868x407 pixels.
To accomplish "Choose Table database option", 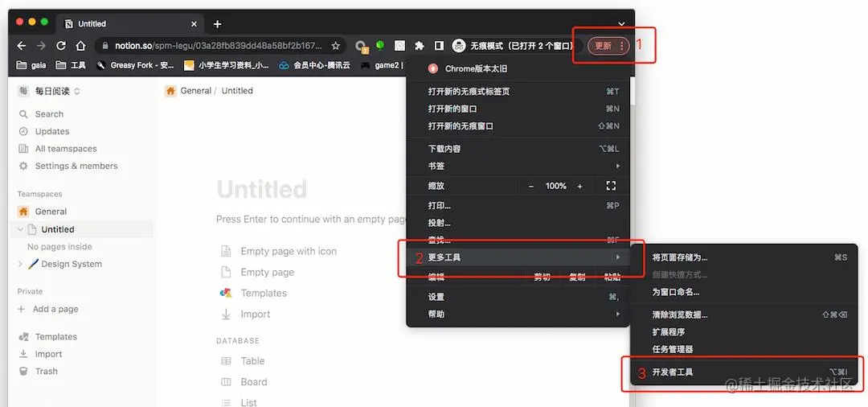I will click(243, 361).
